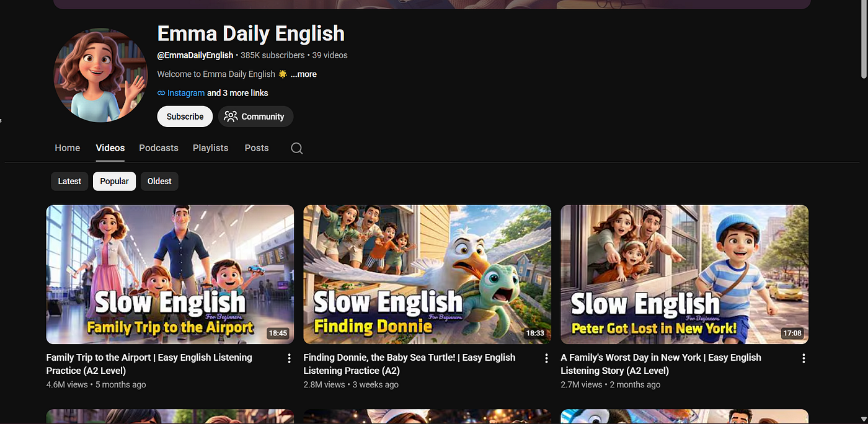Click the 18:45 duration badge
Screen dimensions: 868x424
(278, 333)
